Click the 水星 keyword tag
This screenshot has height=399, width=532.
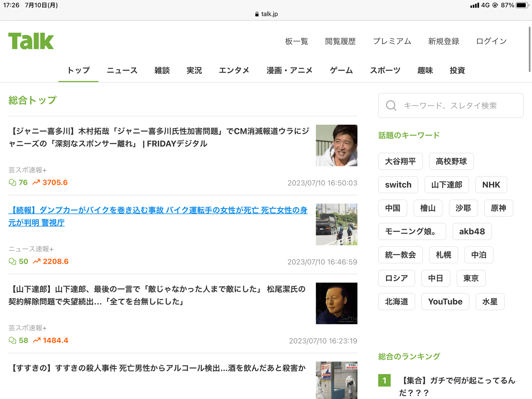tap(490, 302)
